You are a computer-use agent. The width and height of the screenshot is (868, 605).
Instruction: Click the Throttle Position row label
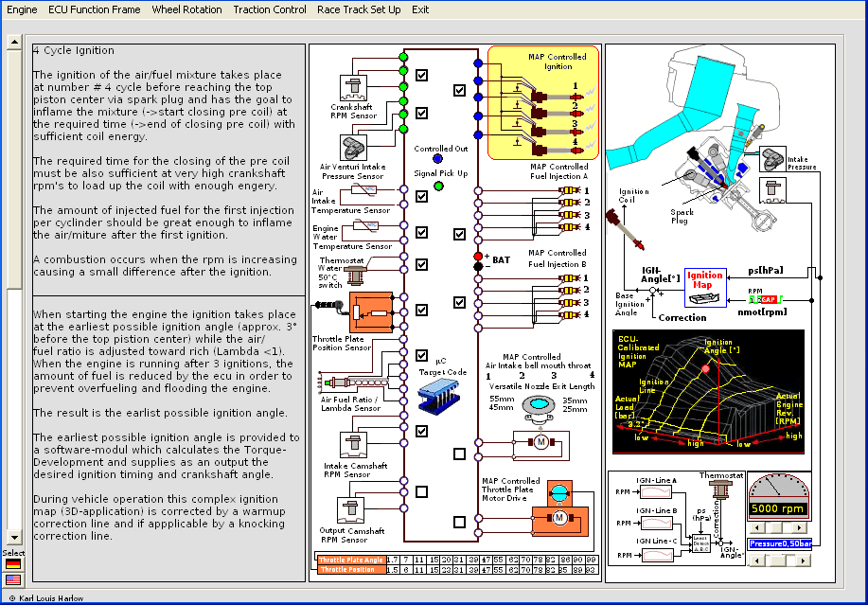tap(351, 569)
